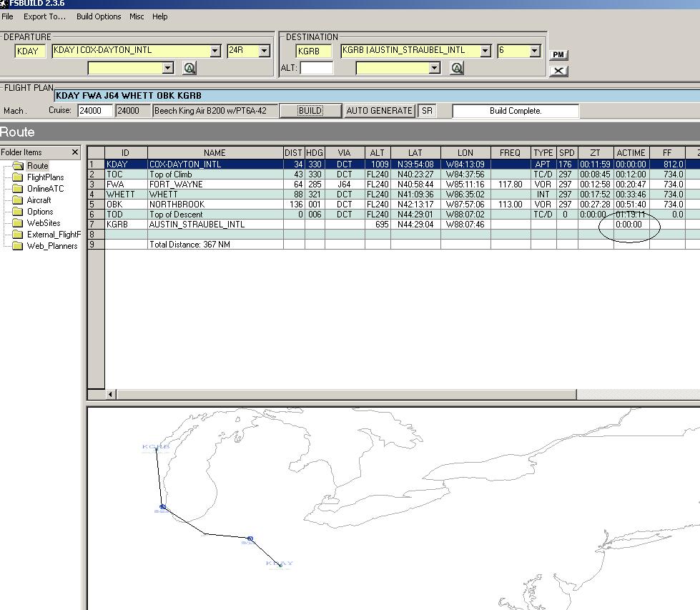Click the destination search magnifier icon

pos(457,68)
